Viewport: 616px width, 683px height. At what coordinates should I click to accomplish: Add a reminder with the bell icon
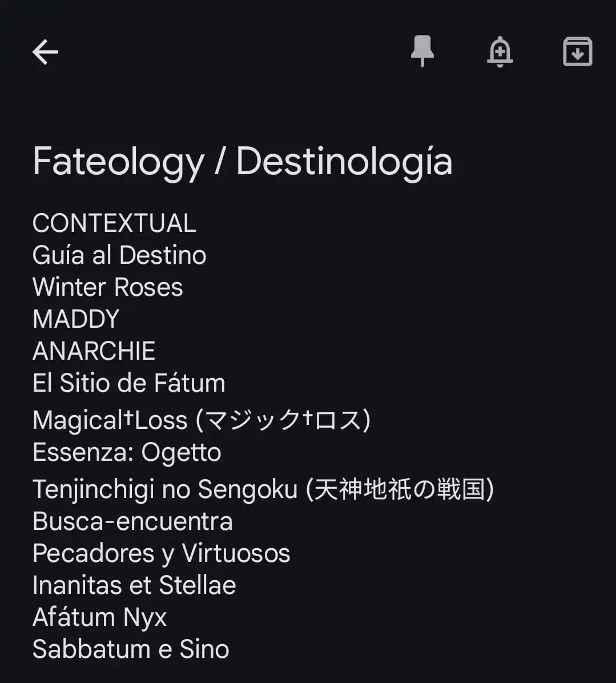click(500, 51)
